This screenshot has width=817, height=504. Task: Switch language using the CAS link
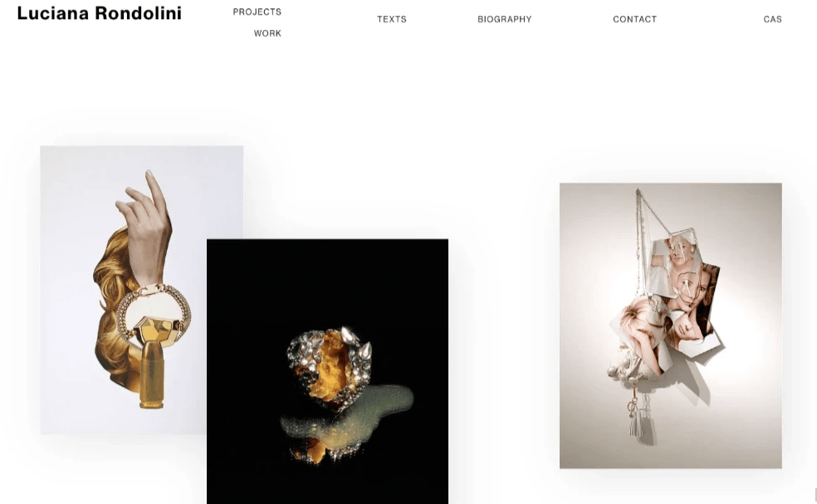772,19
